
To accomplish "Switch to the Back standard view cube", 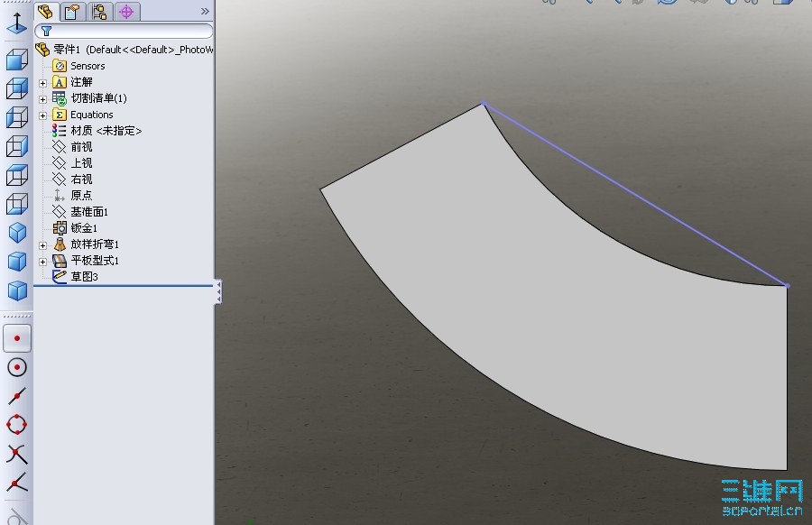I will point(16,88).
